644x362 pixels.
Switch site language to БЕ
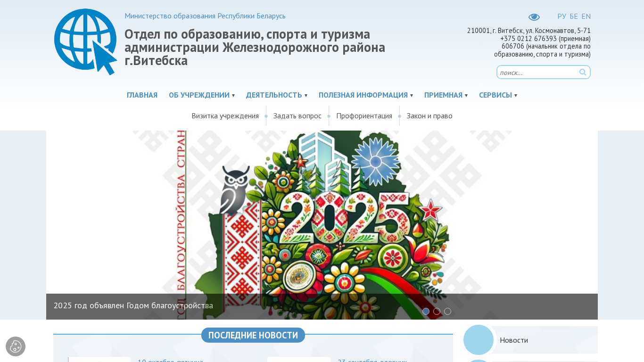point(574,16)
